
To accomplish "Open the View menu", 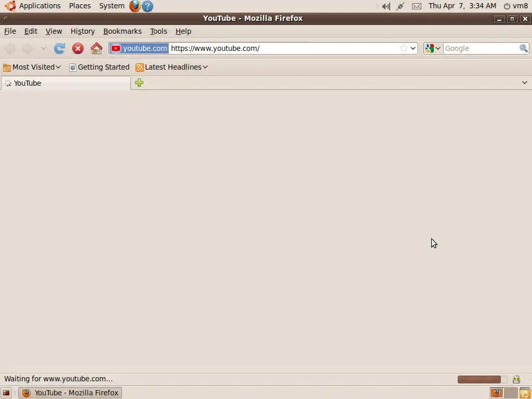I will coord(54,31).
